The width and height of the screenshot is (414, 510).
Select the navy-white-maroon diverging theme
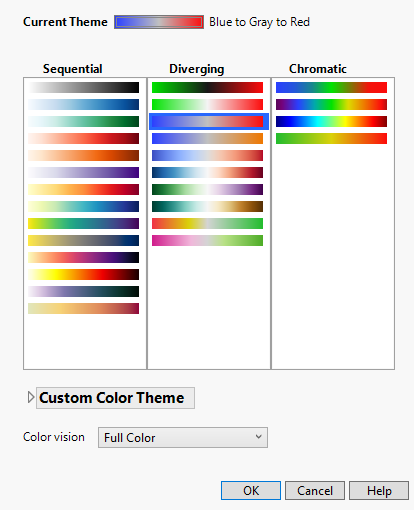tap(207, 172)
